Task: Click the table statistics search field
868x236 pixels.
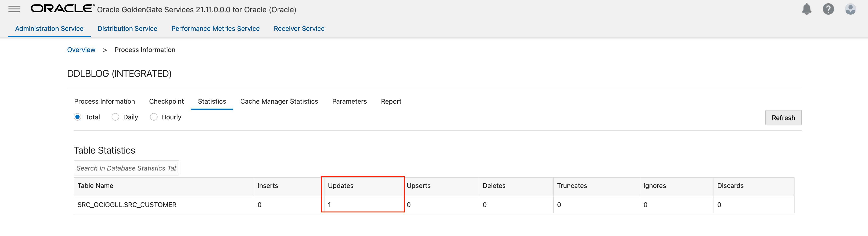Action: [x=126, y=168]
